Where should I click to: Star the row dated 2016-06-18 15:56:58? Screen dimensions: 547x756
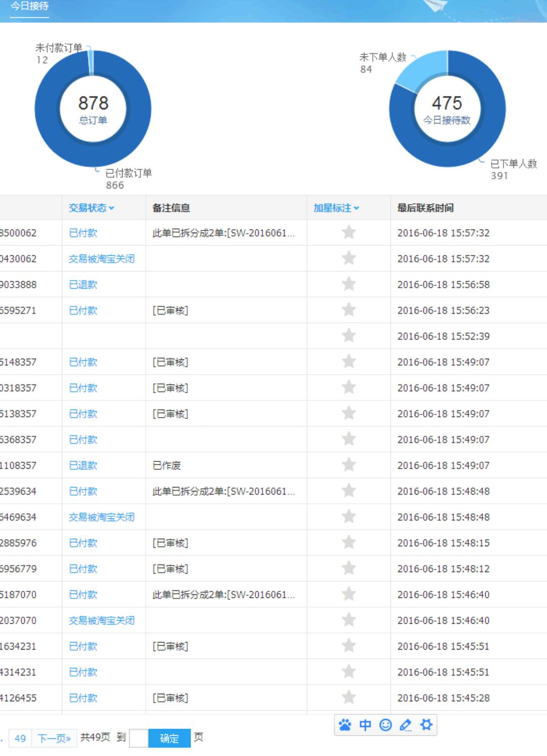348,284
